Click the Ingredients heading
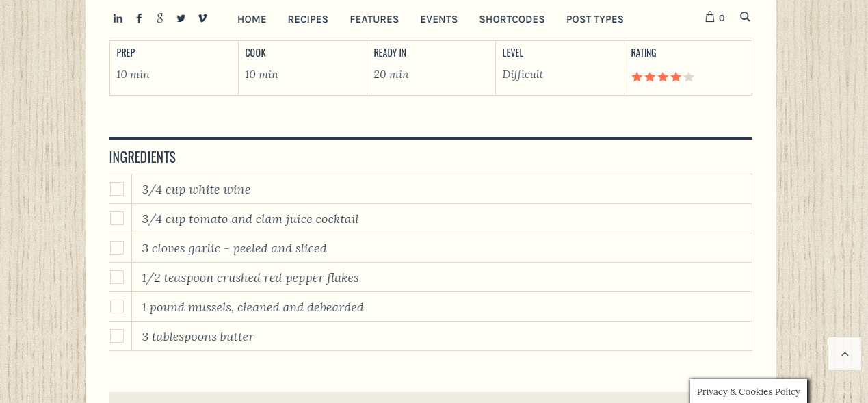Viewport: 868px width, 403px height. (x=142, y=157)
